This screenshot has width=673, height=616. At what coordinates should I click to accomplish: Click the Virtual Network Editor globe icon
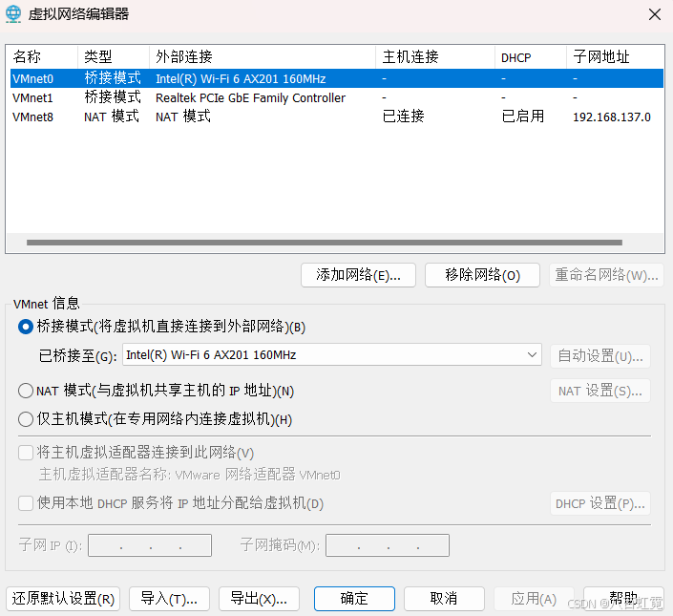click(x=13, y=13)
